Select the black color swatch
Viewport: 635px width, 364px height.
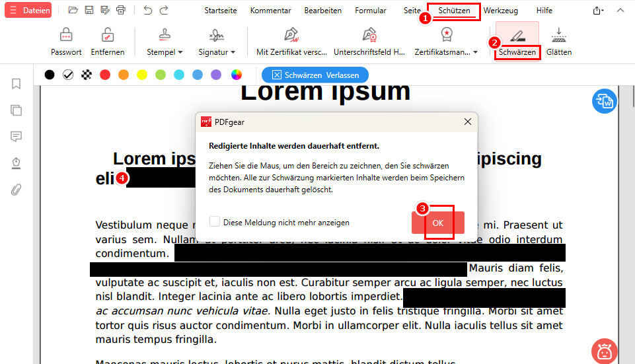[50, 75]
